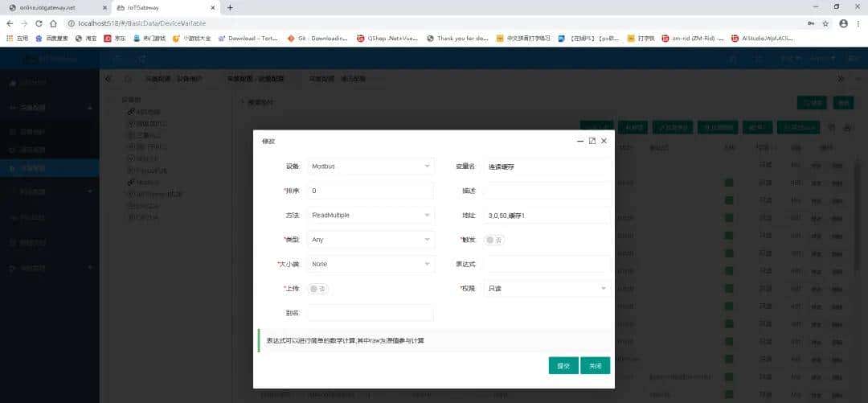Click the 排序 input field containing 0

click(371, 191)
